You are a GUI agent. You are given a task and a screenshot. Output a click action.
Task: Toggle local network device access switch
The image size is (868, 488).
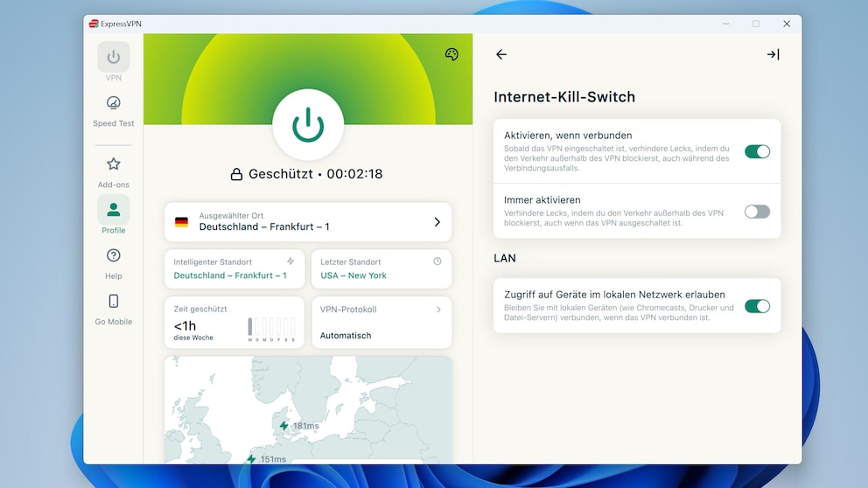pos(757,306)
